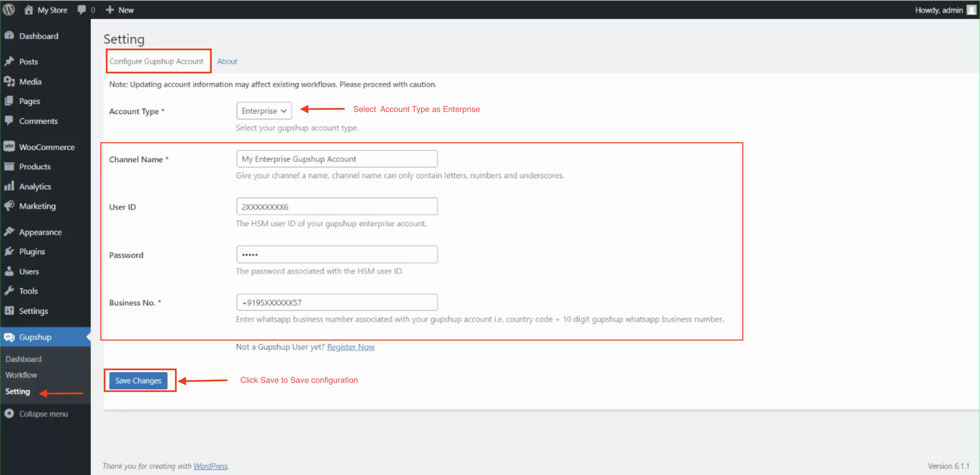
Task: Open the comments bubble icon in admin bar
Action: click(x=81, y=10)
